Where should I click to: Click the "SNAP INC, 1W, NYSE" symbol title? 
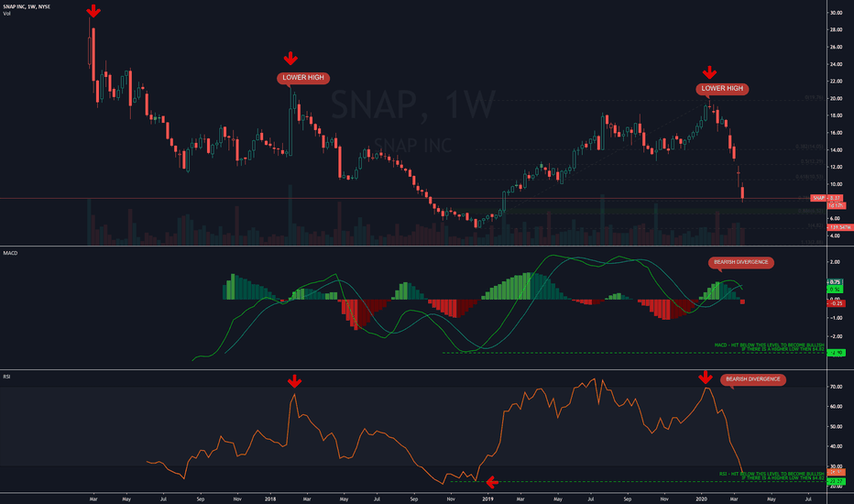pos(27,6)
